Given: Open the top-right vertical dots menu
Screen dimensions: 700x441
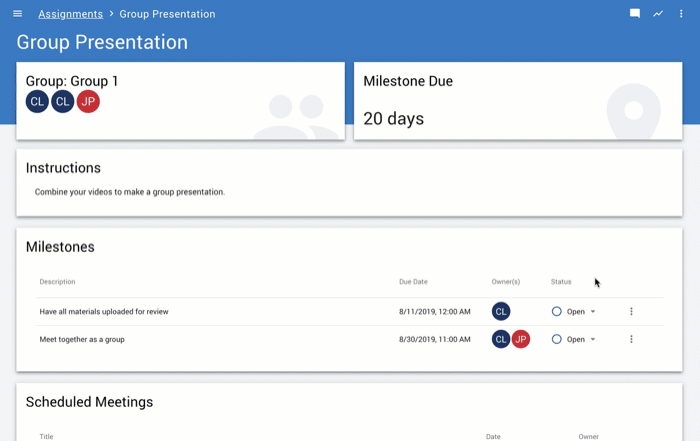Looking at the screenshot, I should pos(681,14).
